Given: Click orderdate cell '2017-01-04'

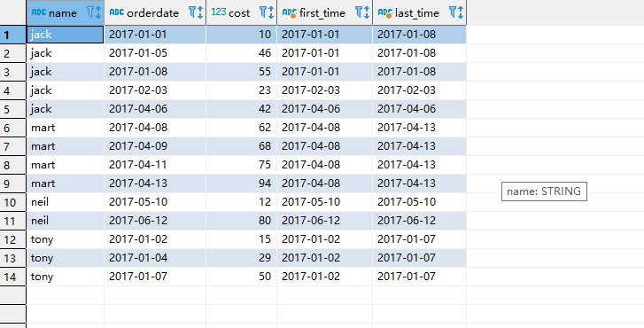Looking at the screenshot, I should pyautogui.click(x=155, y=258).
